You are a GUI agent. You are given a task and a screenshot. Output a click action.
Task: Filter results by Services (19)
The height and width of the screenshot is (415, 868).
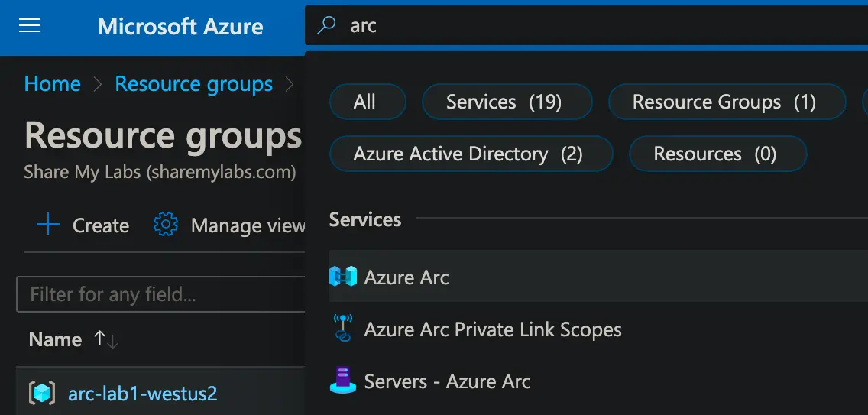coord(505,102)
